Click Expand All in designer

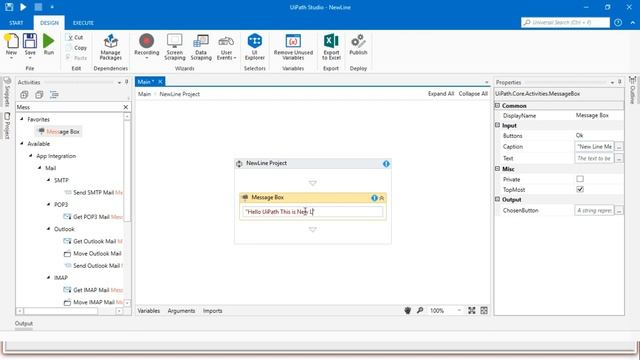coord(441,93)
